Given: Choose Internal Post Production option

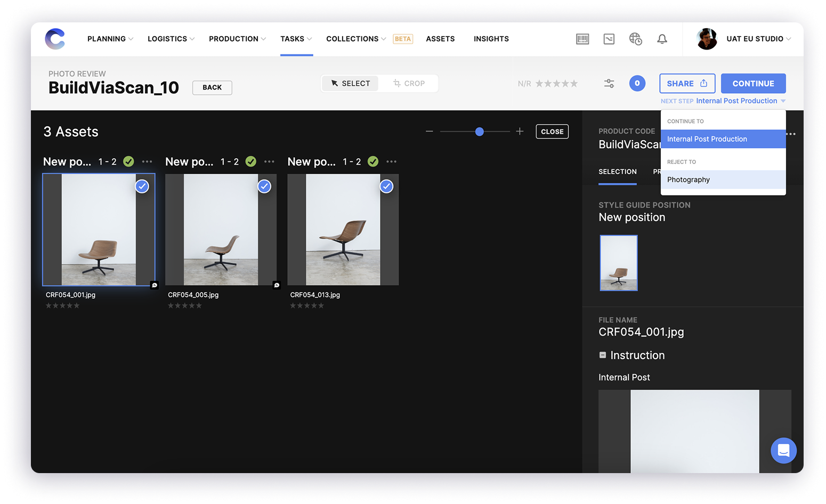Looking at the screenshot, I should click(x=723, y=139).
